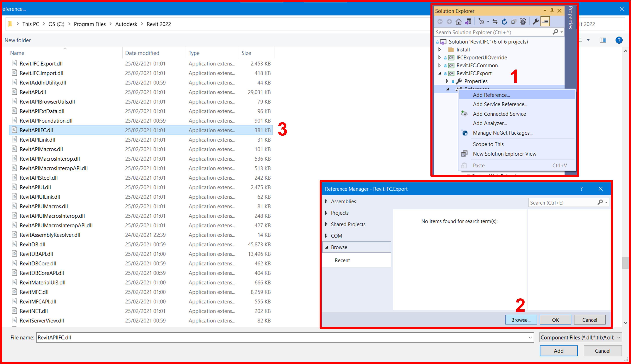
Task: Click Switch Views icon in Solution Explorer toolbar
Action: click(x=468, y=22)
